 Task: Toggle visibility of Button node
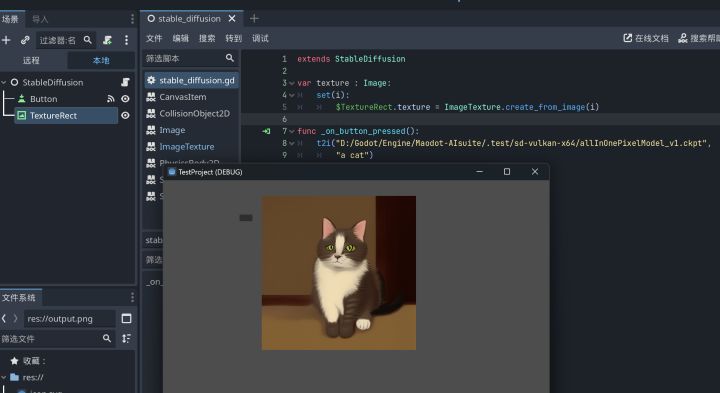125,99
